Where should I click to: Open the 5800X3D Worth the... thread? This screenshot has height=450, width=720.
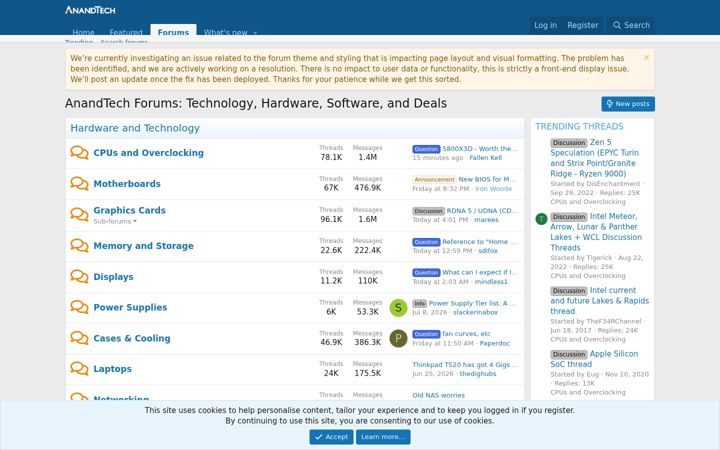(x=480, y=149)
